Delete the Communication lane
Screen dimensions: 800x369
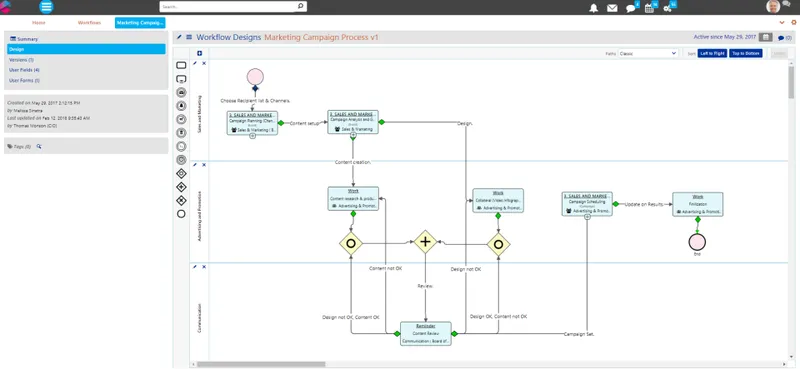(204, 266)
